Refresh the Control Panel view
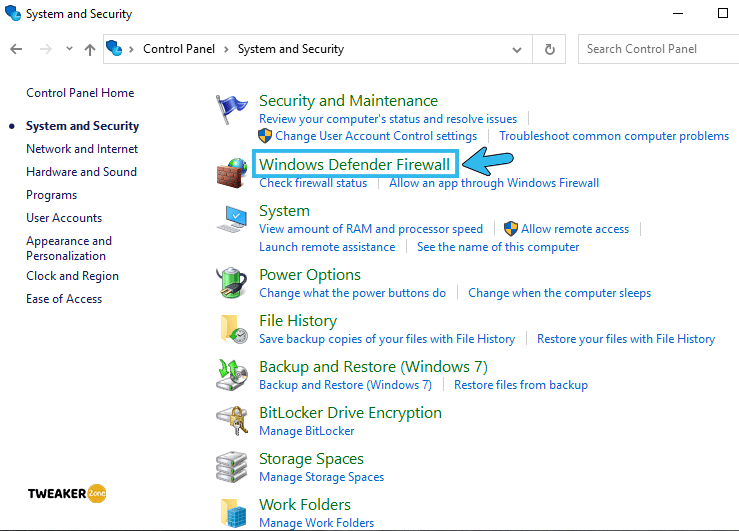This screenshot has width=739, height=531. (550, 49)
